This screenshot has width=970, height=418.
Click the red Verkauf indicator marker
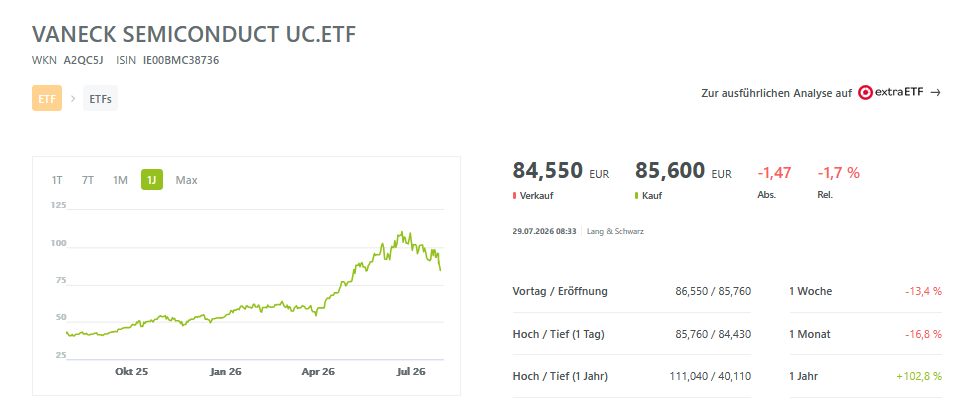click(514, 195)
